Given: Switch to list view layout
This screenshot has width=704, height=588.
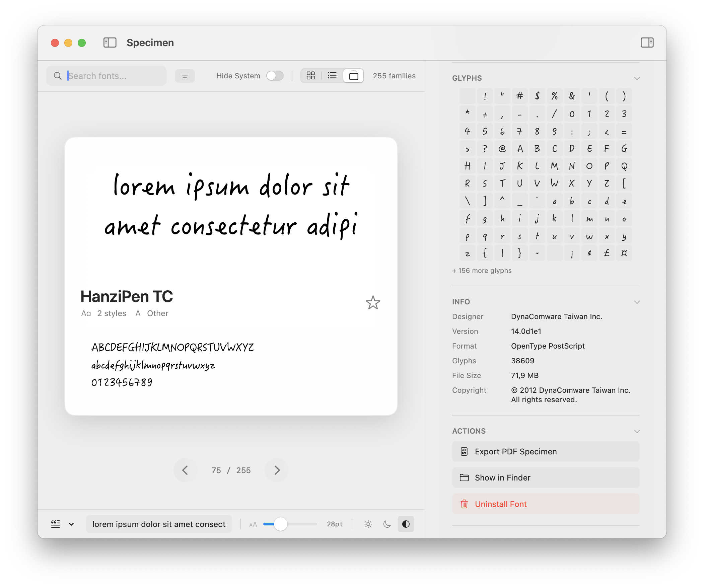Looking at the screenshot, I should [x=332, y=75].
